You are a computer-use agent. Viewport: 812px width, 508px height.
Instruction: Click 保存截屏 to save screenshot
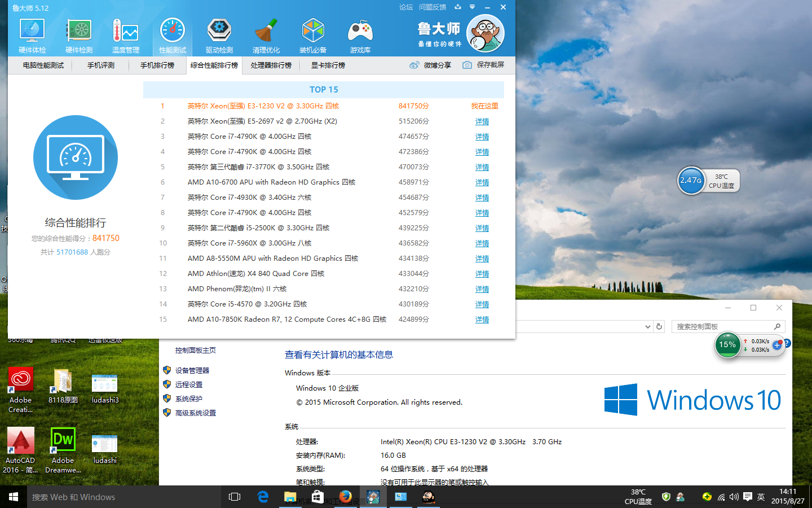tap(484, 65)
